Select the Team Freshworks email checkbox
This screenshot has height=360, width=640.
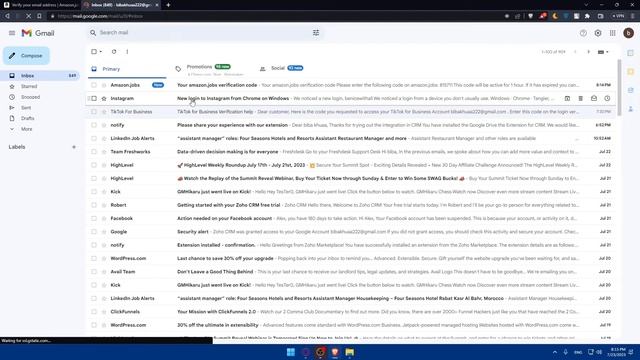(x=94, y=152)
